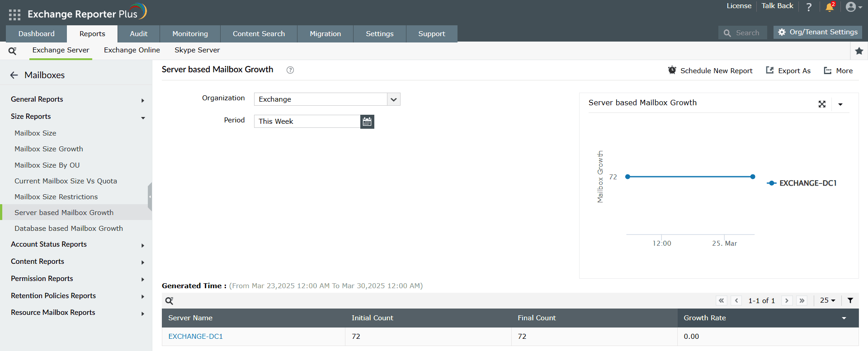
Task: Collapse the sidebar using the panel handle
Action: click(x=150, y=197)
